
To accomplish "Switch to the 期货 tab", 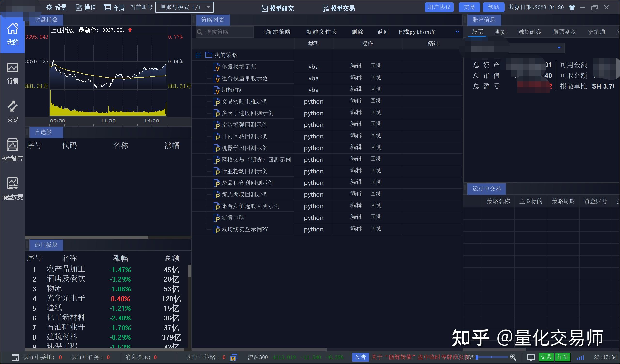I will click(x=501, y=31).
